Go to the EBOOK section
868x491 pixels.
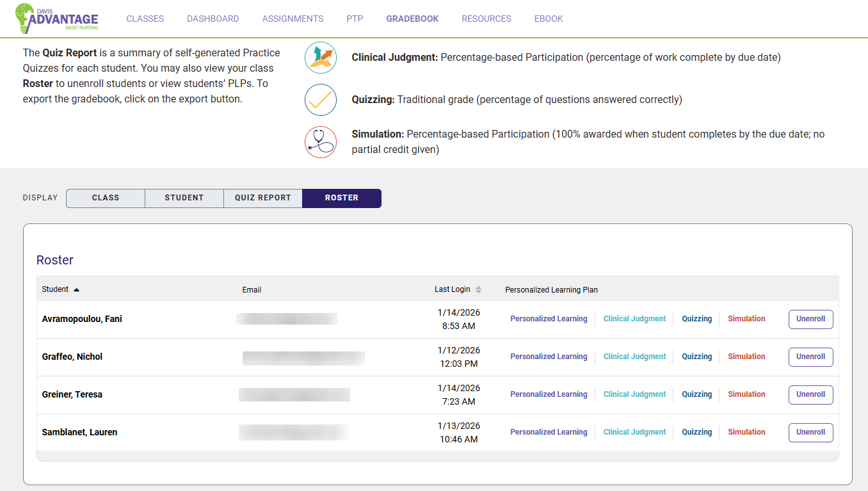pyautogui.click(x=548, y=19)
